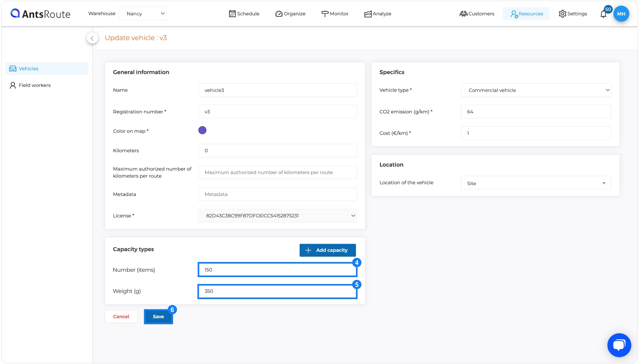
Task: Open the Schedule menu
Action: pyautogui.click(x=244, y=14)
